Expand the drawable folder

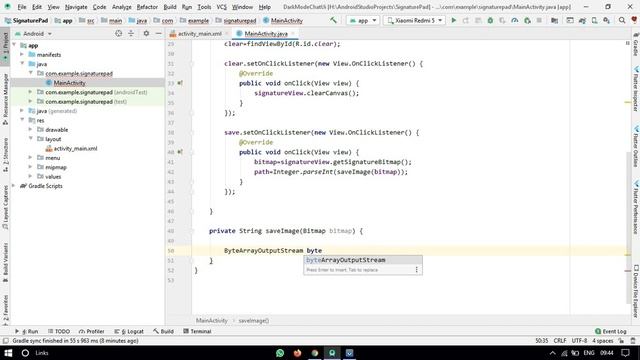point(30,129)
